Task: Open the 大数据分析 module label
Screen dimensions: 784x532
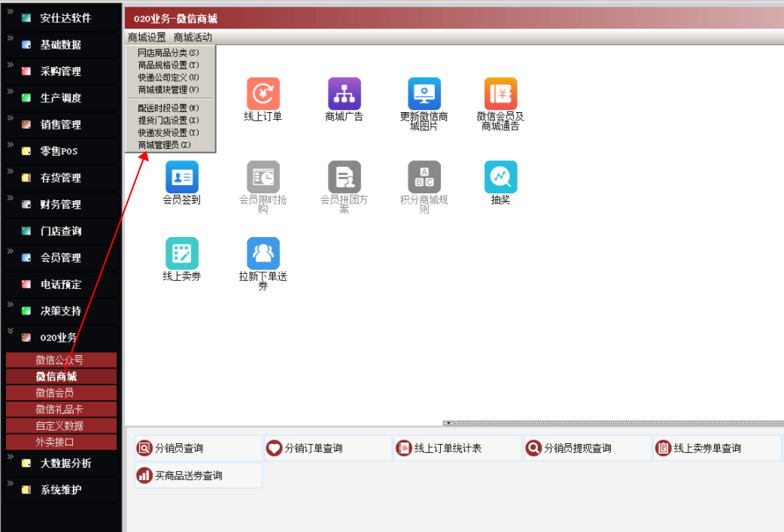Action: 65,464
